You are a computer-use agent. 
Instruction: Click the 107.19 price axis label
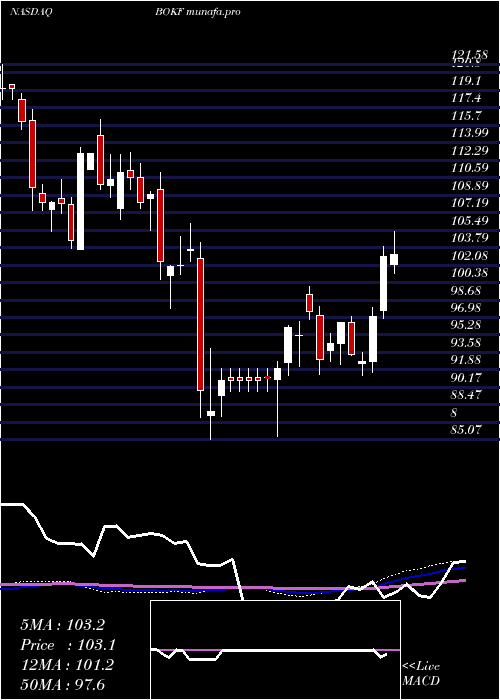470,203
